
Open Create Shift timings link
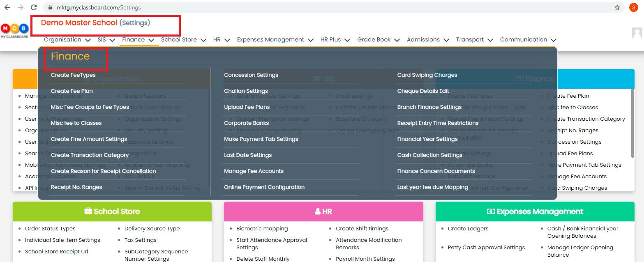[362, 229]
